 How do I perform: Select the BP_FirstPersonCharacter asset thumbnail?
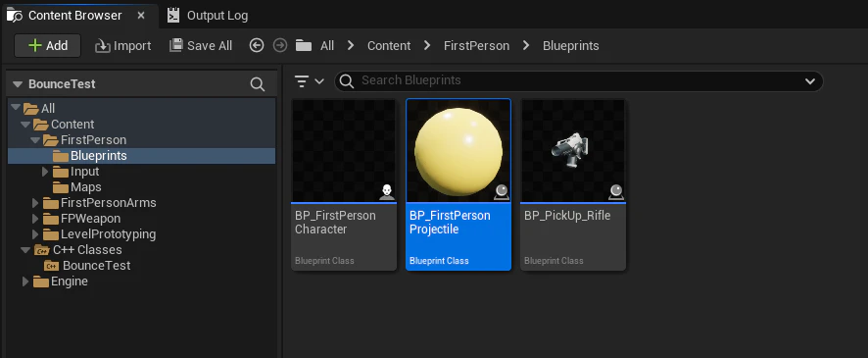[x=344, y=150]
